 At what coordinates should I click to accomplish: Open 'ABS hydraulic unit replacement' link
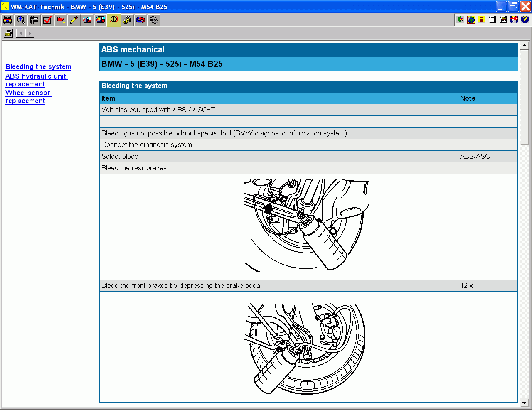pyautogui.click(x=36, y=80)
